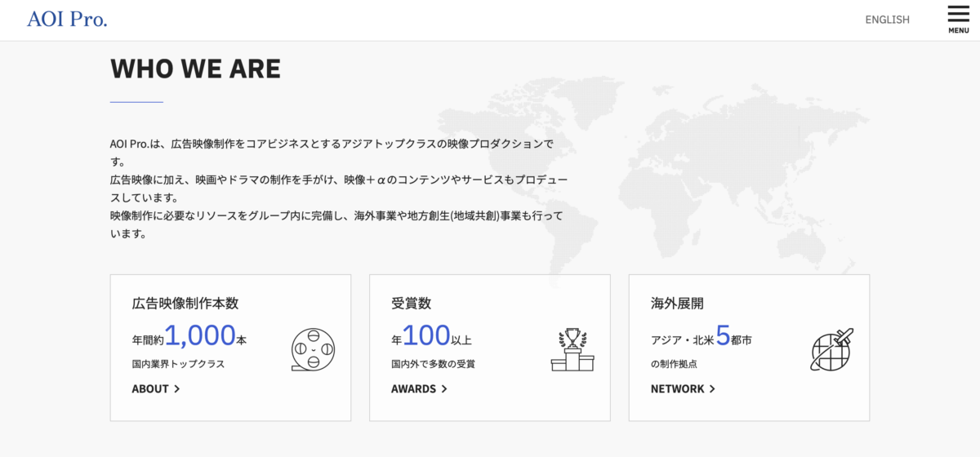Click the 広告映像制作本数 card heading
The width and height of the screenshot is (980, 457).
tap(185, 304)
